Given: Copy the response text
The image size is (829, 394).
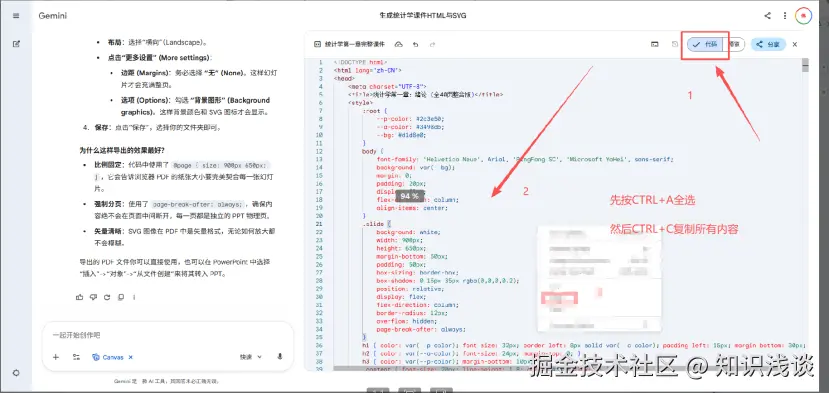Looking at the screenshot, I should (x=121, y=297).
